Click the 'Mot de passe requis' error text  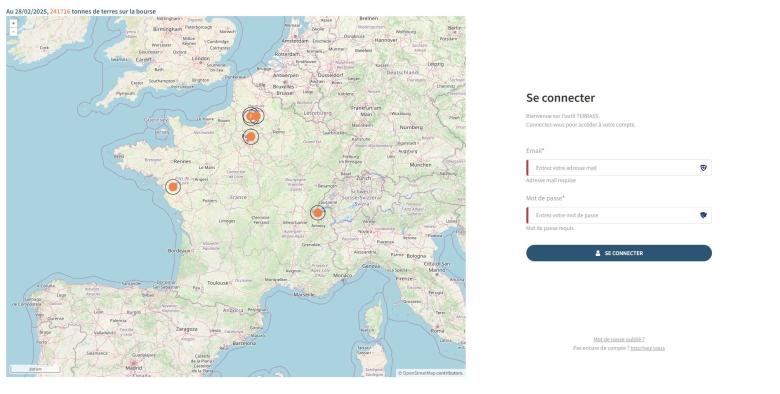click(550, 228)
